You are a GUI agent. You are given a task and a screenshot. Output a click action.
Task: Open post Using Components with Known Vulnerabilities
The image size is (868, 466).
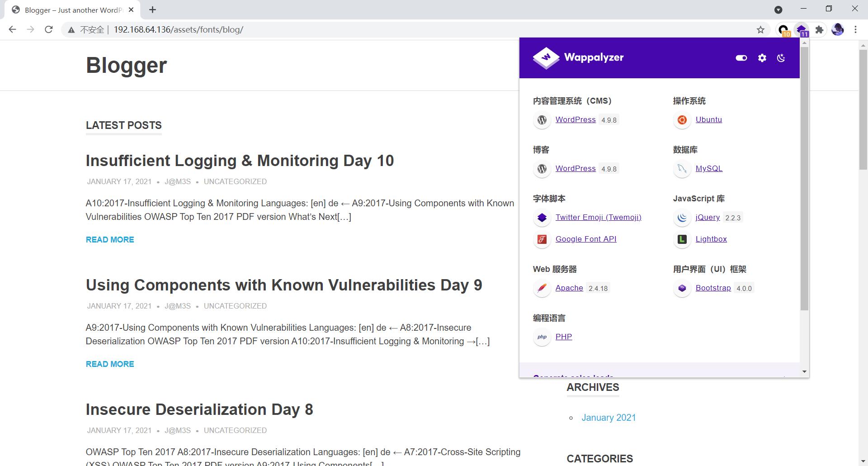coord(284,285)
